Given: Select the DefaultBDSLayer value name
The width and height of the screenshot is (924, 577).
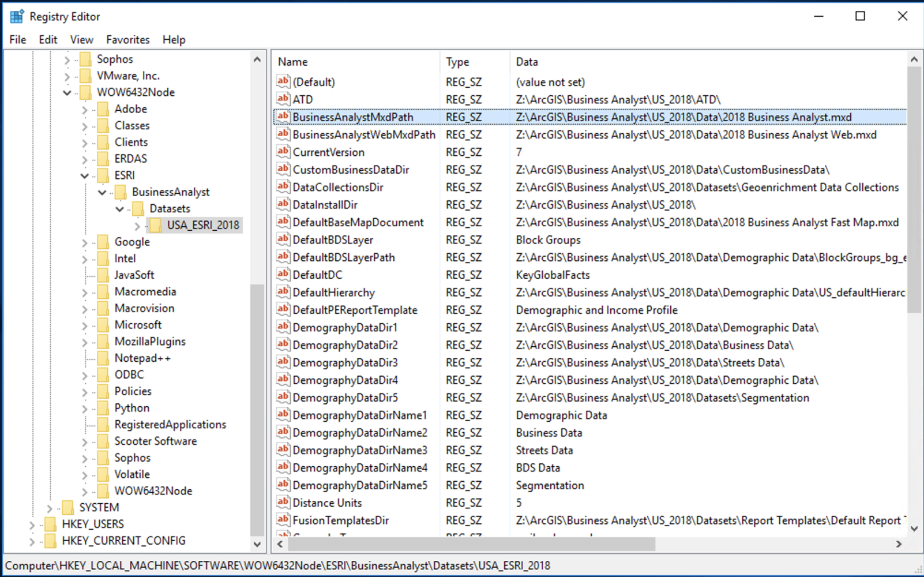Looking at the screenshot, I should [333, 239].
